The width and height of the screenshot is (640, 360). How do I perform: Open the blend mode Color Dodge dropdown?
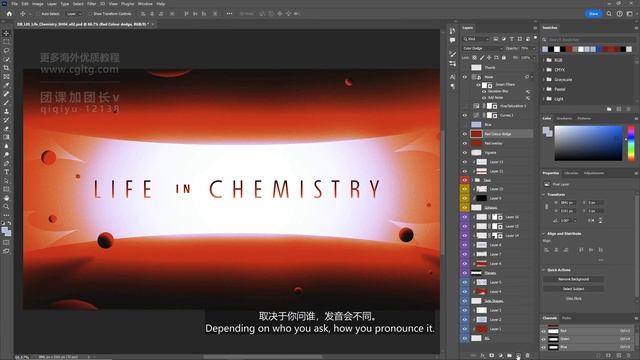click(482, 48)
